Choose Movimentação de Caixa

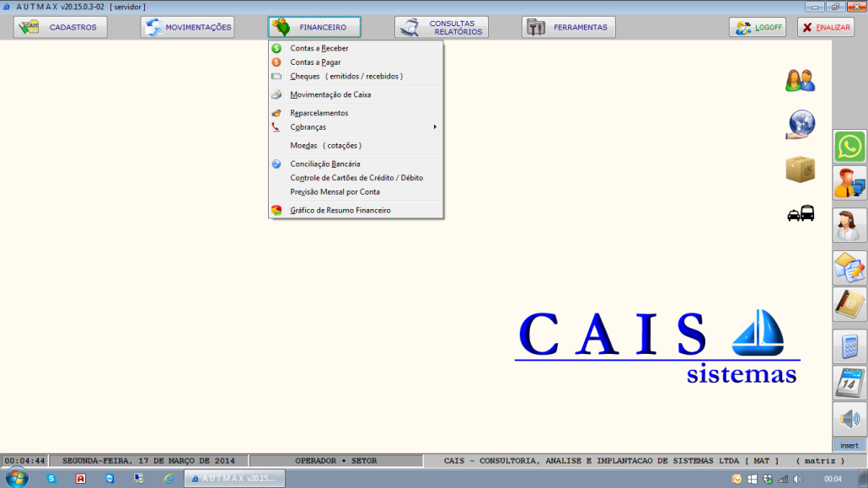[x=356, y=94]
